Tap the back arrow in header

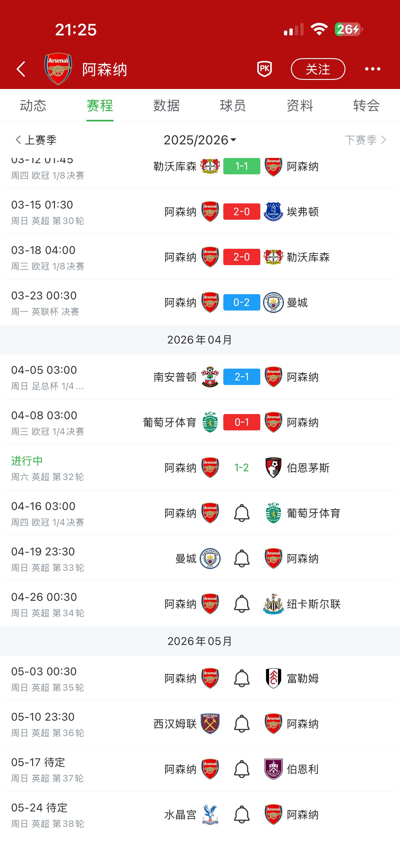click(21, 69)
